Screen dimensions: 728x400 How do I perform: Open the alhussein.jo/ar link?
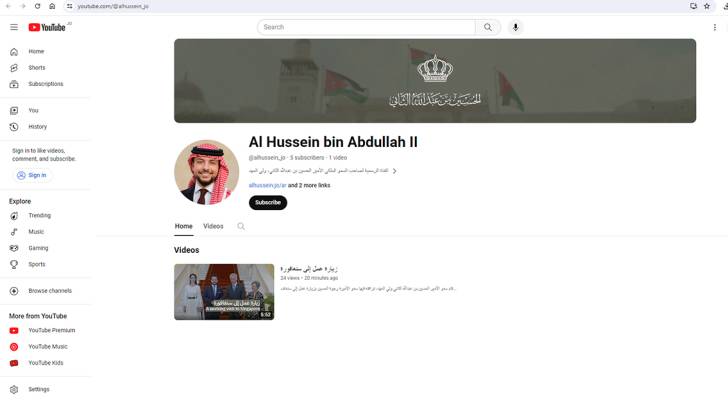point(267,185)
